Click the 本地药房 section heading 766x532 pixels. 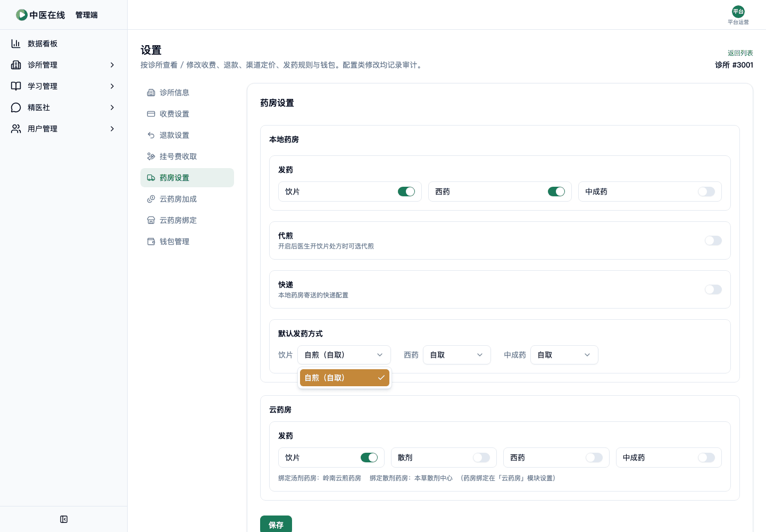pyautogui.click(x=284, y=139)
